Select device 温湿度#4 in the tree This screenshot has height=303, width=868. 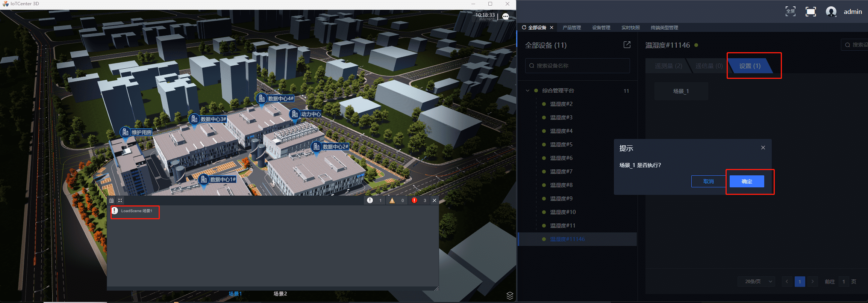point(561,131)
